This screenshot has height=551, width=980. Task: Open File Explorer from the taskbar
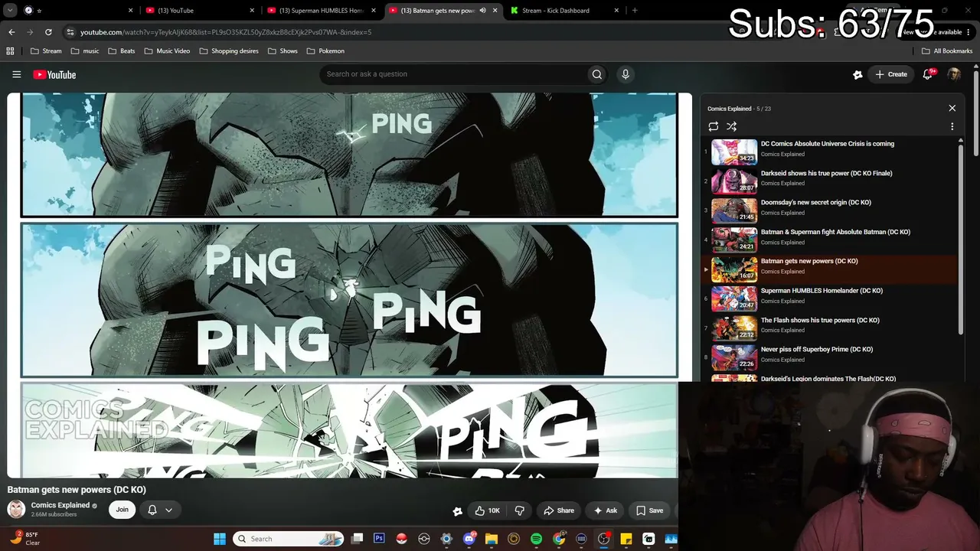tap(492, 539)
